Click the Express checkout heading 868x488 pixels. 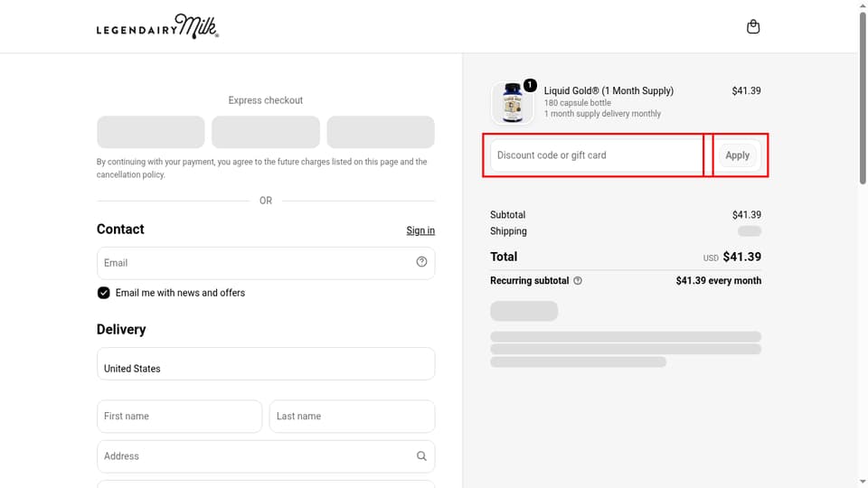(x=266, y=100)
